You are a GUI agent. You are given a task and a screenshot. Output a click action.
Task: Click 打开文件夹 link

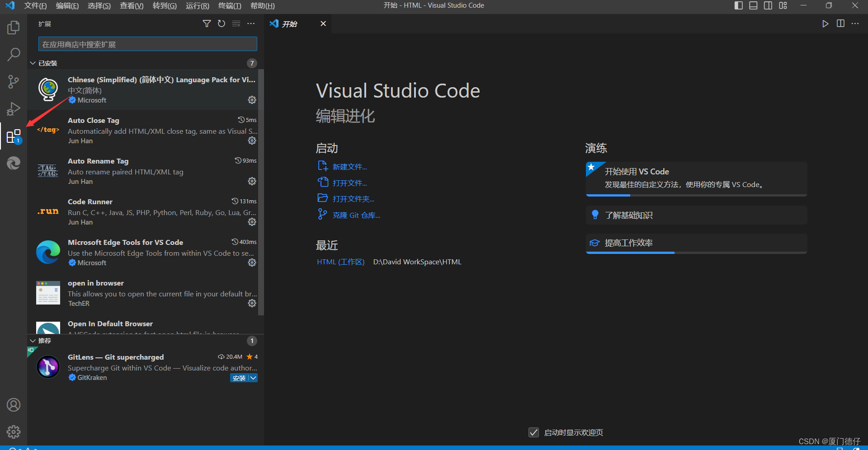[x=353, y=199]
